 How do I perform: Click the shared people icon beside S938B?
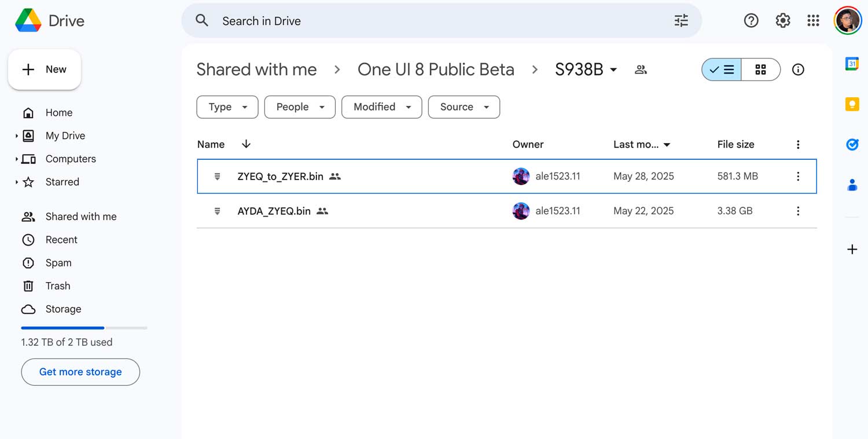coord(641,69)
